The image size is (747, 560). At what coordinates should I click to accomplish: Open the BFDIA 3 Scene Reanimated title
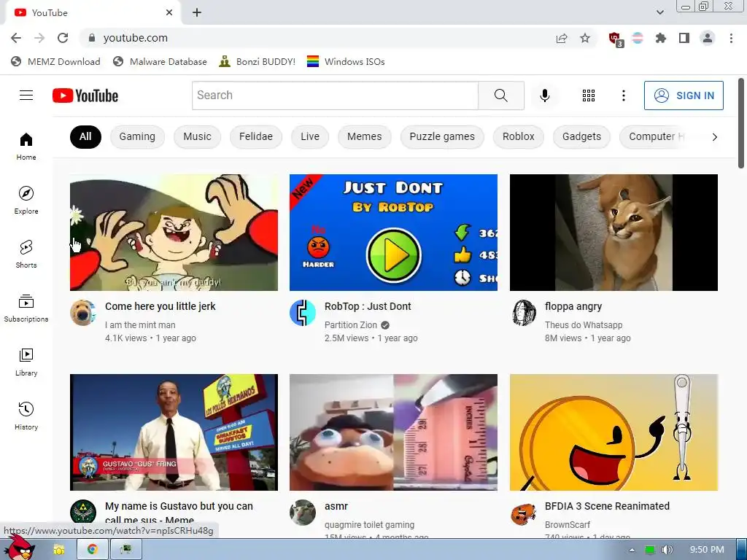(607, 506)
